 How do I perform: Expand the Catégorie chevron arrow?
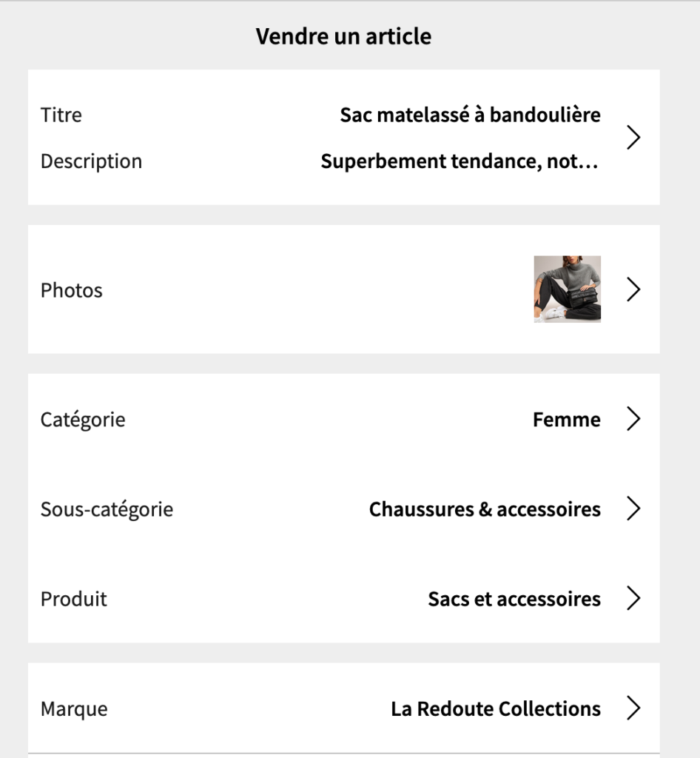click(x=633, y=419)
